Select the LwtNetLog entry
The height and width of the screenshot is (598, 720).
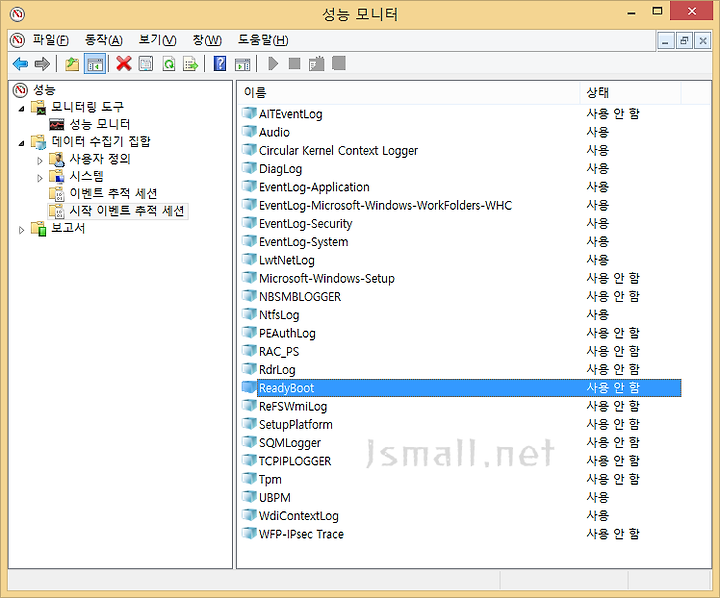click(287, 260)
